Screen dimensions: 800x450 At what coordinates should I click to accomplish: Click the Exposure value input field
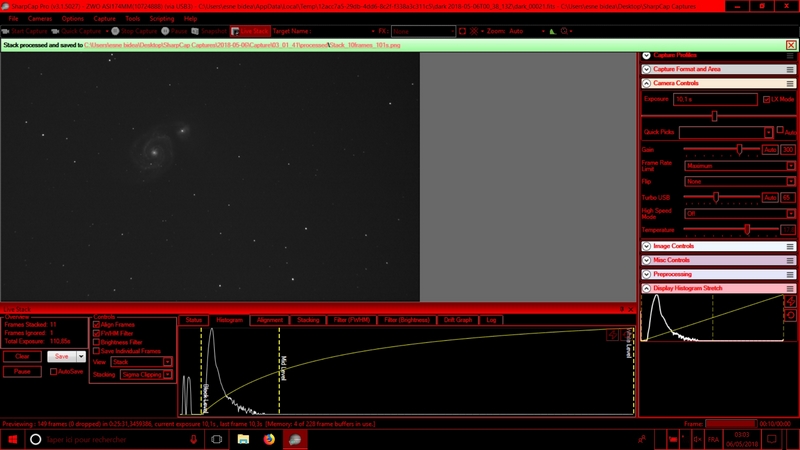[x=715, y=99]
